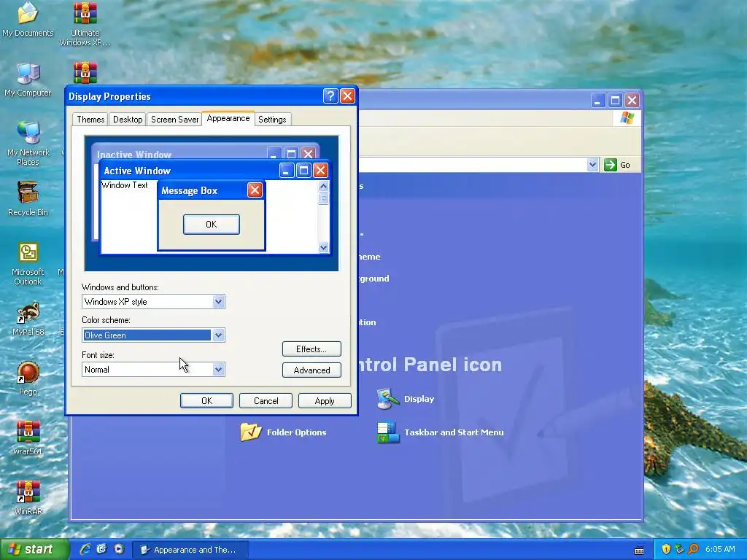Click the Effects... button
Image resolution: width=747 pixels, height=560 pixels.
click(x=311, y=349)
